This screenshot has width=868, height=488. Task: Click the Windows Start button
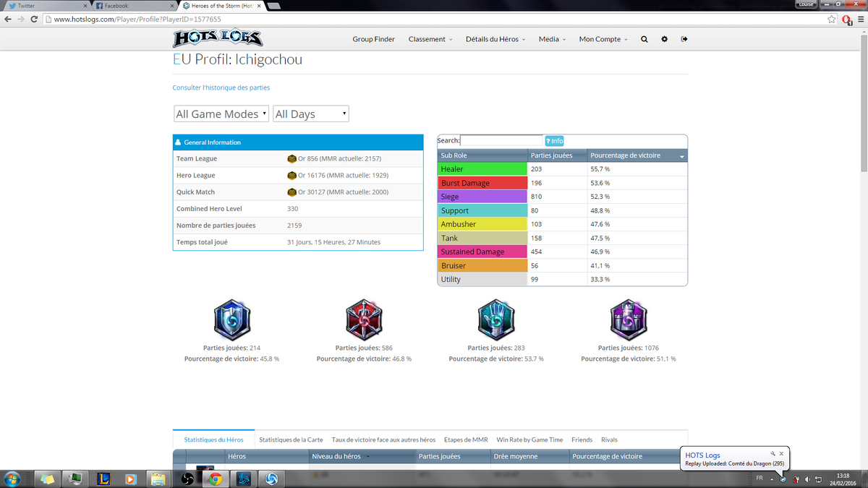(x=12, y=479)
